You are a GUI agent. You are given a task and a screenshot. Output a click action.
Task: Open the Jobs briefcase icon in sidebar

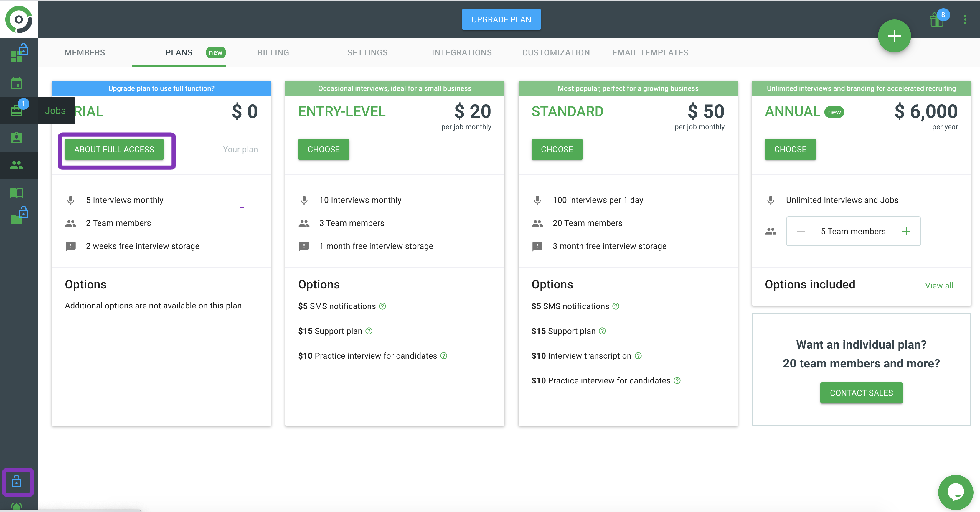[17, 110]
